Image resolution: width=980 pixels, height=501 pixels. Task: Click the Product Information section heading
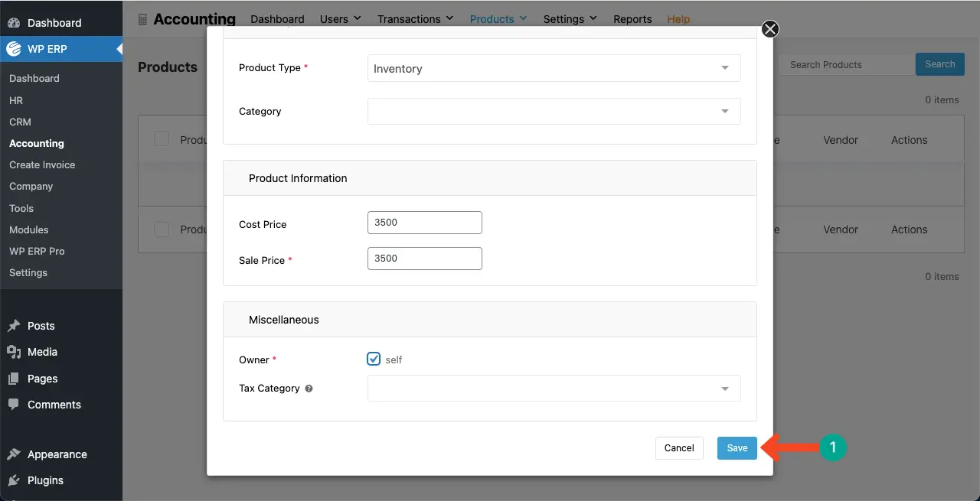point(298,178)
